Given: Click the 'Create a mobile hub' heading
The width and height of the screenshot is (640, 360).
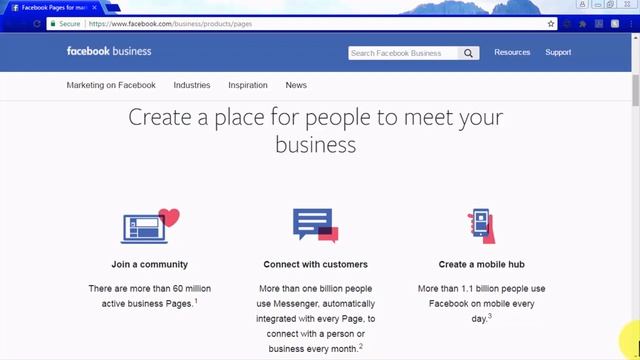Looking at the screenshot, I should [482, 264].
